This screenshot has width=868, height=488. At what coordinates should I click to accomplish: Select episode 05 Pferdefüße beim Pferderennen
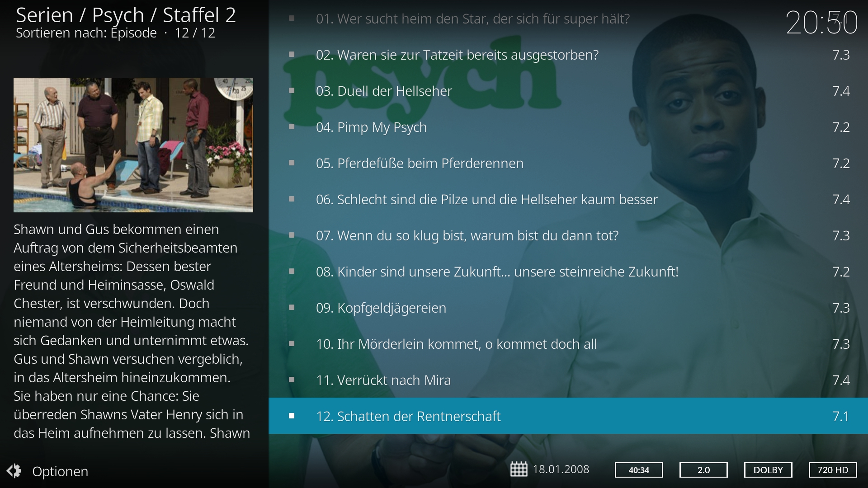click(x=568, y=163)
